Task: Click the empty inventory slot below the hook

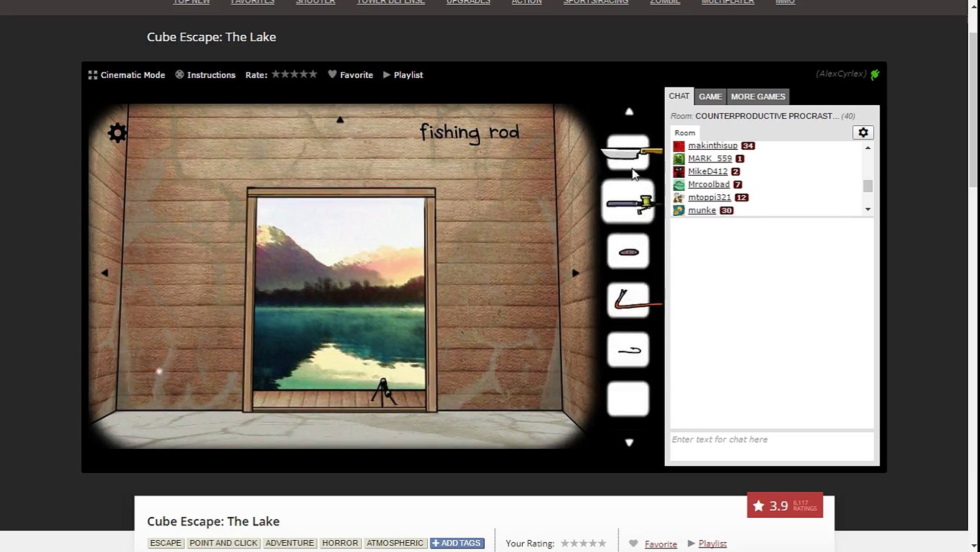Action: [x=628, y=399]
